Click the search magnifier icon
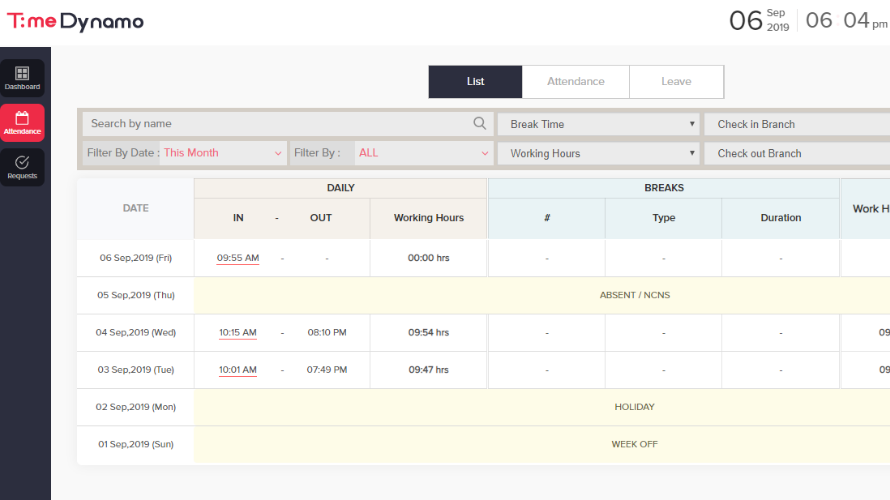890x500 pixels. click(480, 124)
